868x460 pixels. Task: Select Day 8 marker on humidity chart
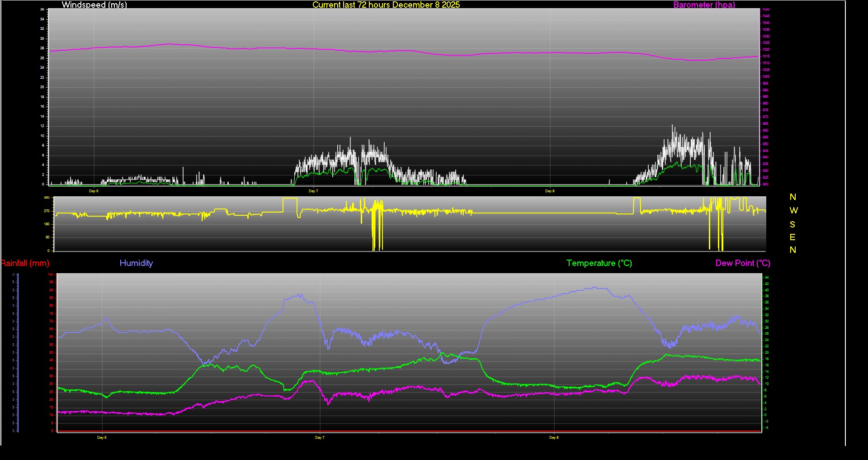click(554, 438)
